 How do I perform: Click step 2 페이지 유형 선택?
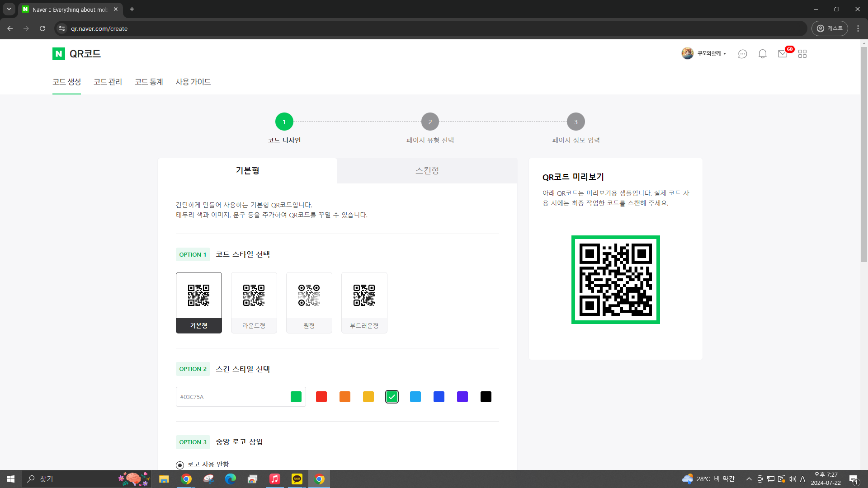tap(429, 122)
